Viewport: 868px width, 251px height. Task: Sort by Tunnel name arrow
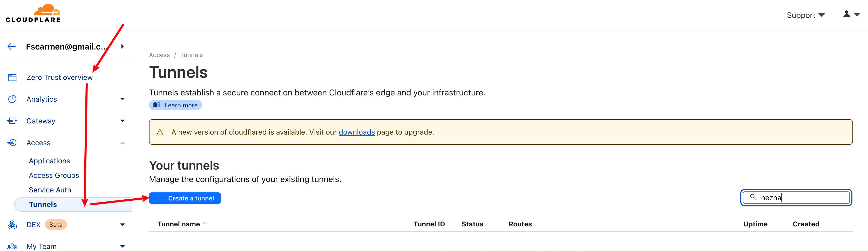[x=205, y=224]
